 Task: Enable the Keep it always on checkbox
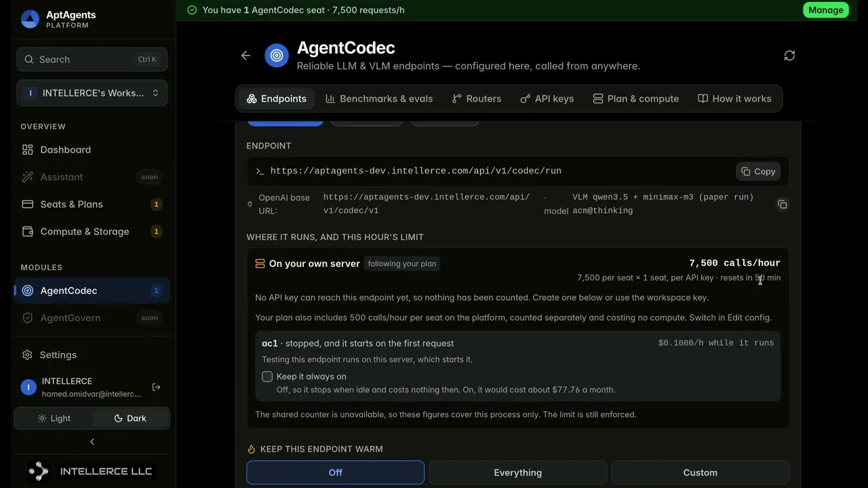[267, 376]
